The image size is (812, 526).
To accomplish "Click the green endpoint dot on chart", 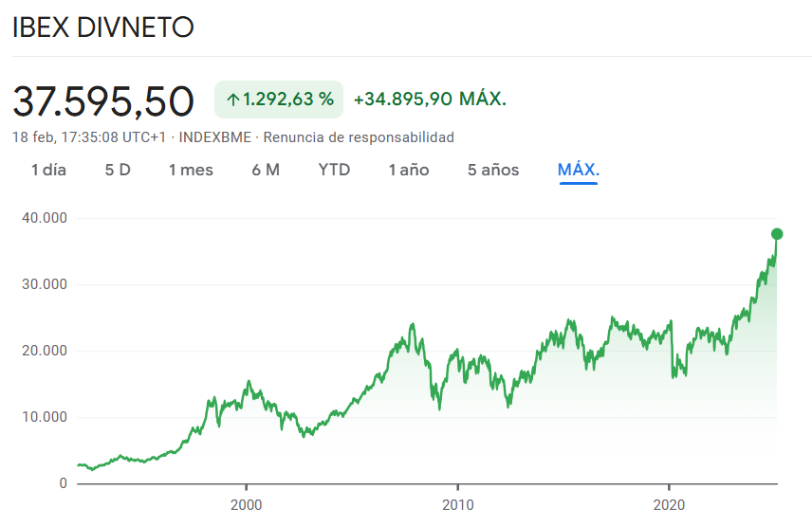I will tap(777, 234).
